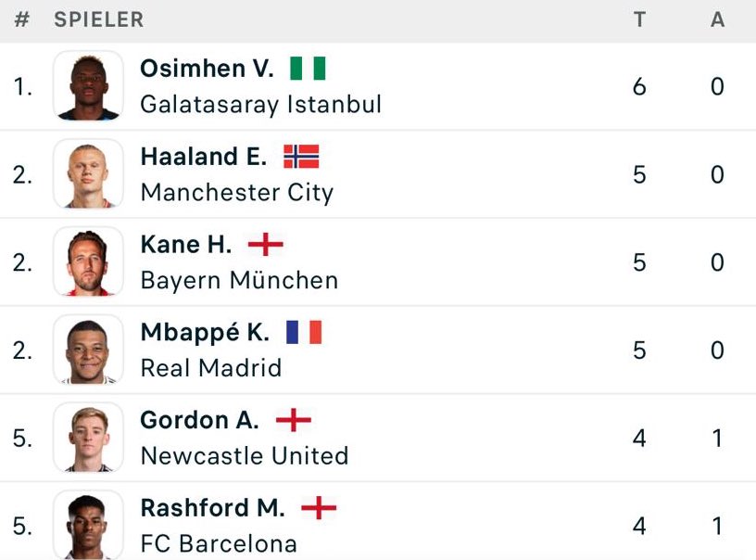Open the Manchester City team link
The height and width of the screenshot is (560, 756).
tap(237, 193)
